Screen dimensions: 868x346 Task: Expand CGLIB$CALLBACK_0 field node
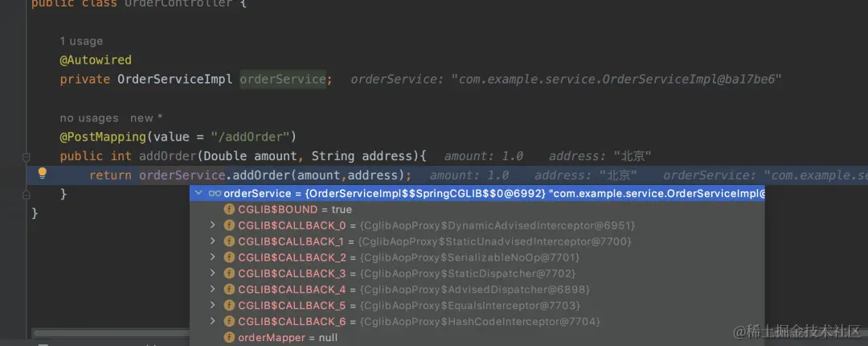pos(212,225)
